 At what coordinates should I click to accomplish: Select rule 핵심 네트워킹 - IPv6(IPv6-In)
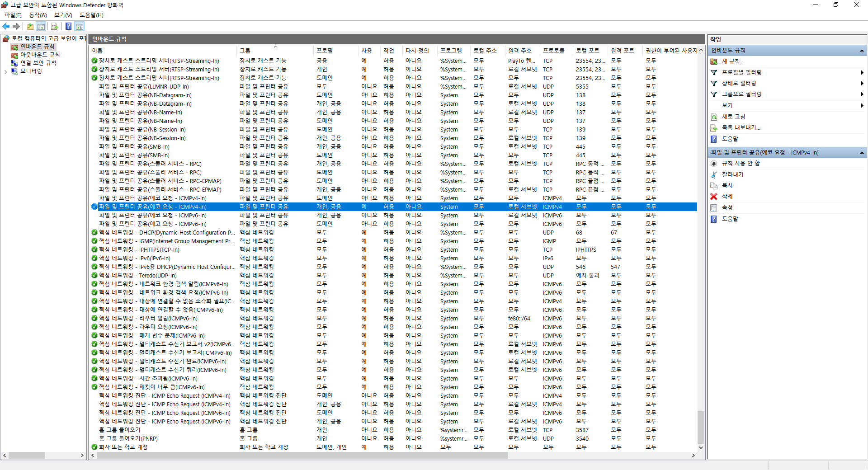(x=135, y=258)
